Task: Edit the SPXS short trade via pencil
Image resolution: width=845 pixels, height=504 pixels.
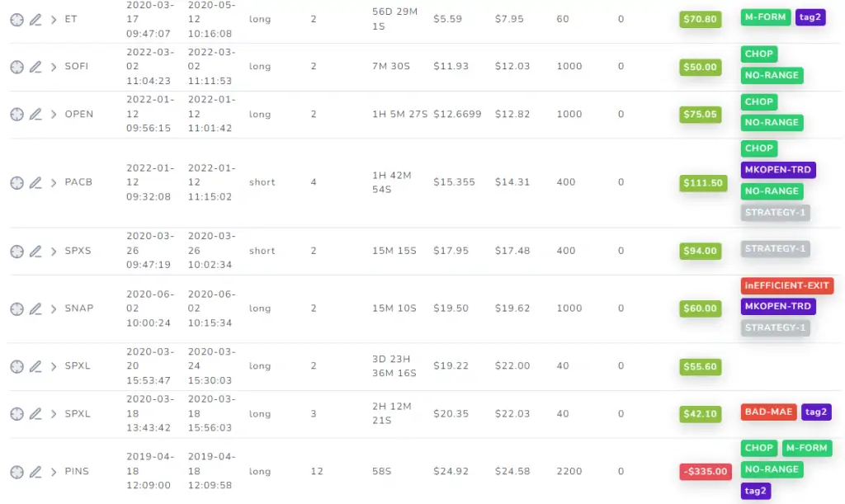Action: [35, 251]
